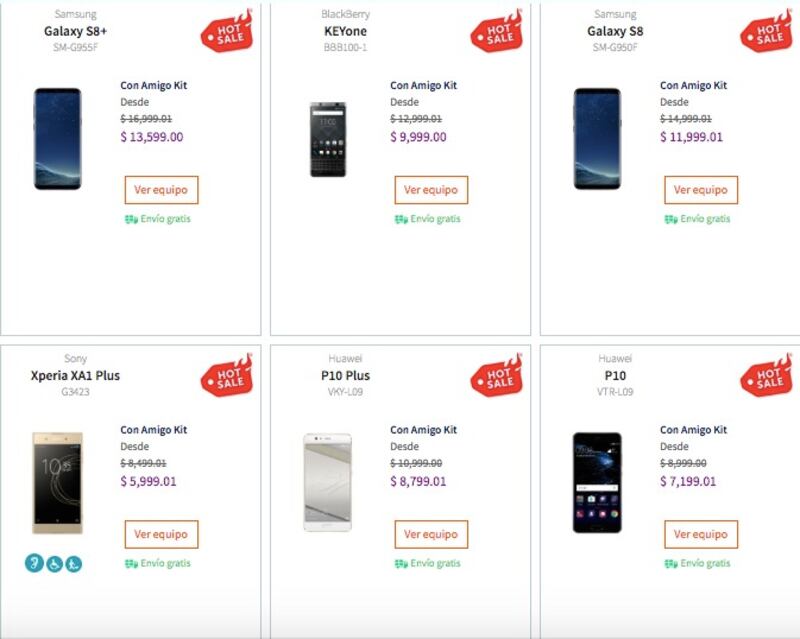Click the hearing accessibility icon on Xperia XA1 Plus
The height and width of the screenshot is (639, 800).
34,564
